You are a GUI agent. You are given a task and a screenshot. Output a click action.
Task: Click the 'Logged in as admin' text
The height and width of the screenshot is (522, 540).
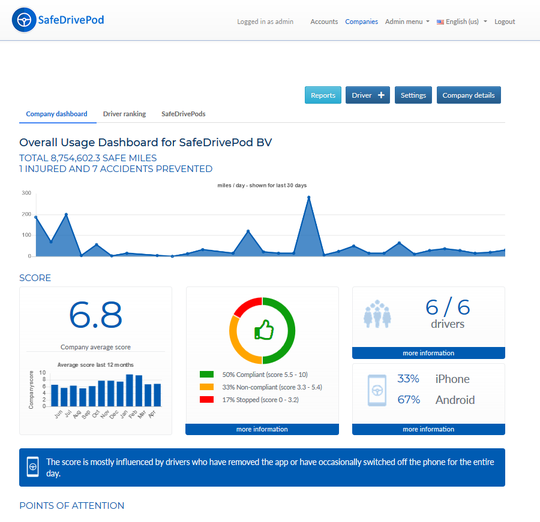[265, 22]
